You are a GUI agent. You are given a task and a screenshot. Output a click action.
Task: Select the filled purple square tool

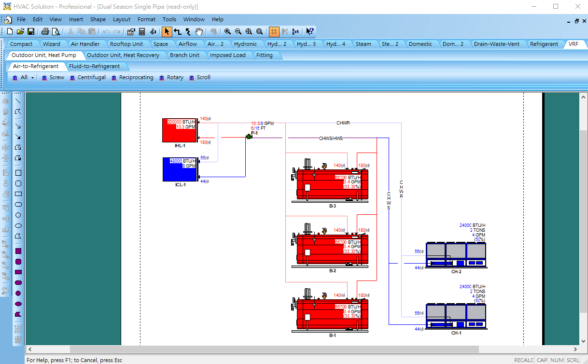click(x=18, y=251)
